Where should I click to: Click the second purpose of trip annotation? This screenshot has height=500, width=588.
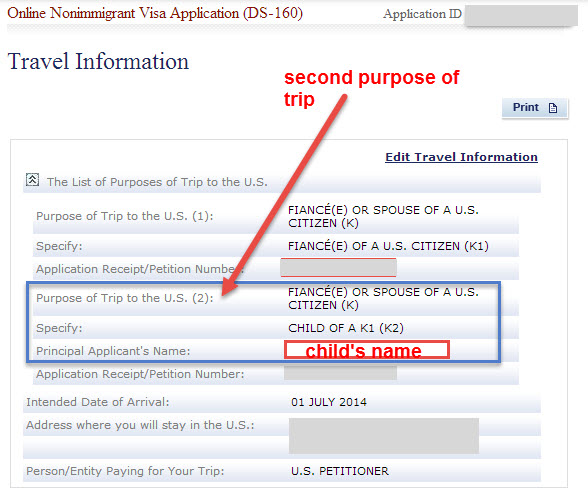(x=371, y=88)
